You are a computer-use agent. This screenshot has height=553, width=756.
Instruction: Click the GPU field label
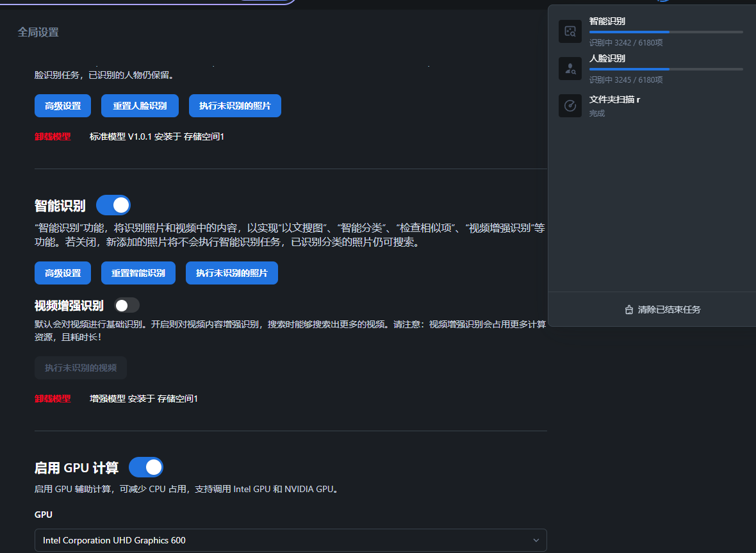click(44, 515)
